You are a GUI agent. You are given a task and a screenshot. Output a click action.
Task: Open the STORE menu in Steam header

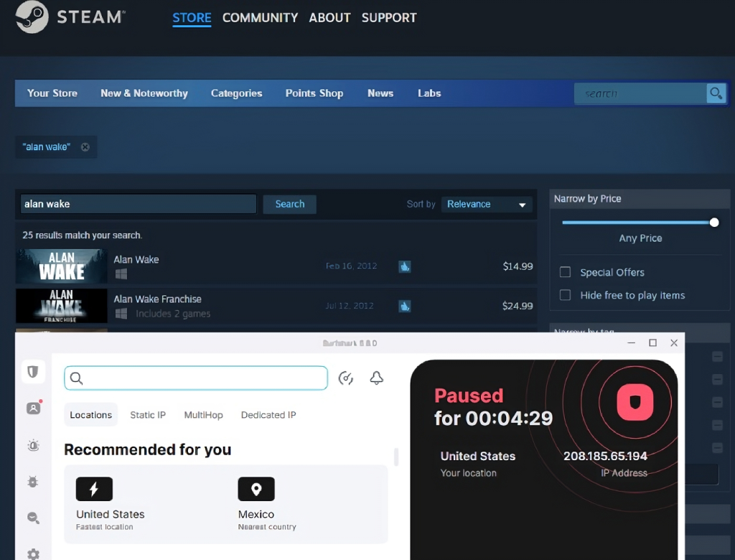tap(192, 18)
